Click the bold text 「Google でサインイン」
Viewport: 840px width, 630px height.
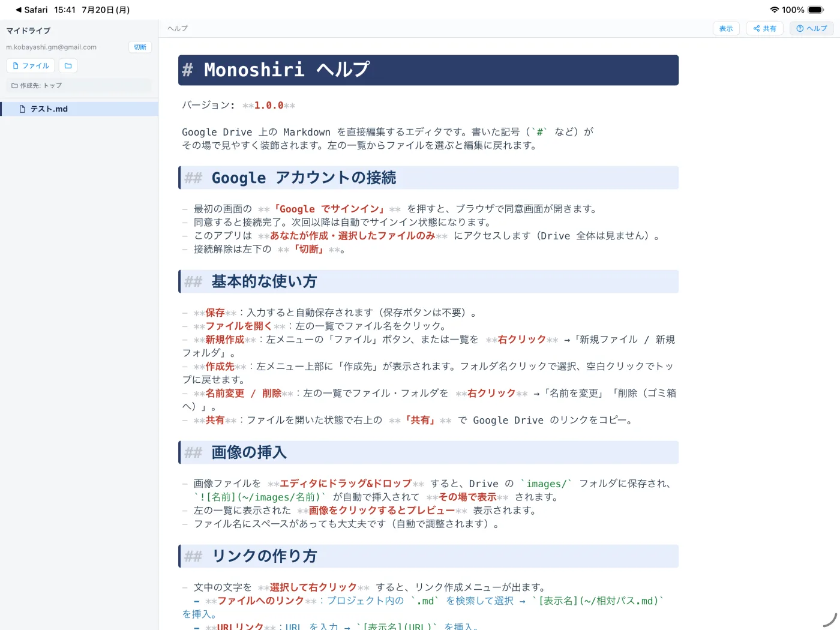329,209
